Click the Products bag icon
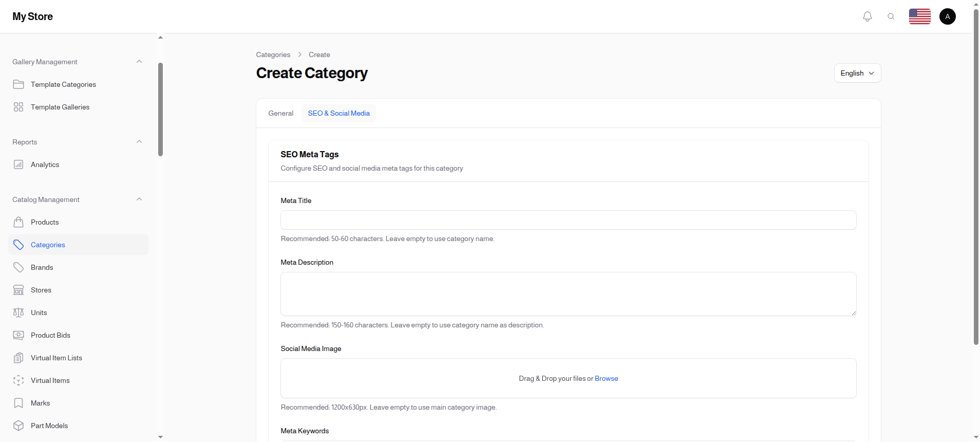 tap(18, 222)
